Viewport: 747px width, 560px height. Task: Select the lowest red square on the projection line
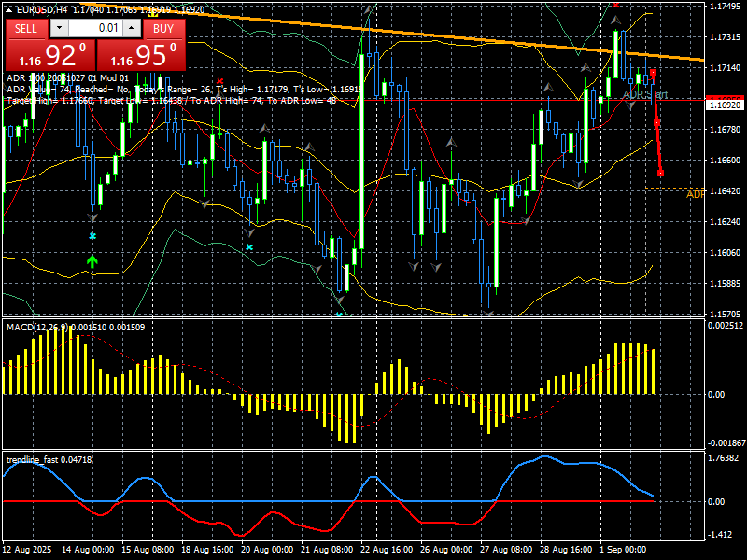point(660,174)
